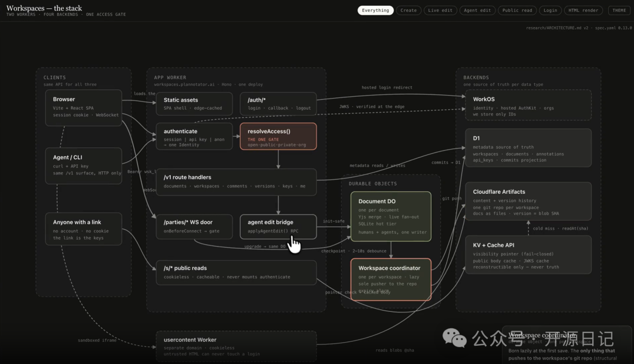Viewport: 634px width, 364px height.
Task: Click the Agent / CLI client node
Action: pos(84,166)
